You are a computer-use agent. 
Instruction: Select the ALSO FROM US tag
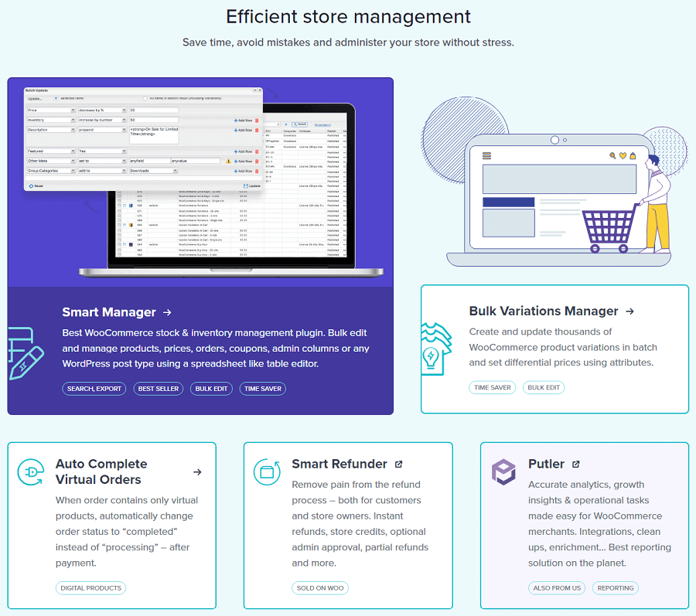(x=557, y=587)
